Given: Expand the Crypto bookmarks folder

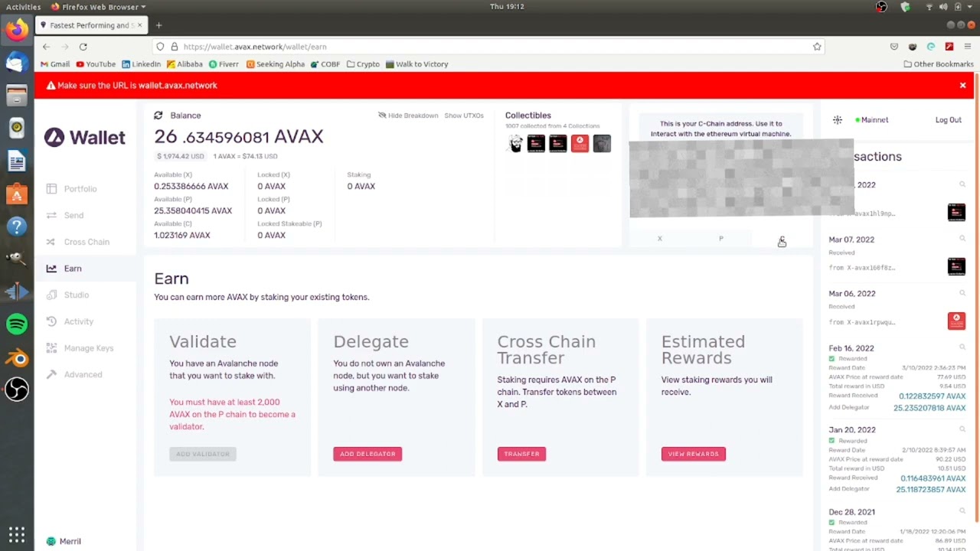Looking at the screenshot, I should [363, 64].
